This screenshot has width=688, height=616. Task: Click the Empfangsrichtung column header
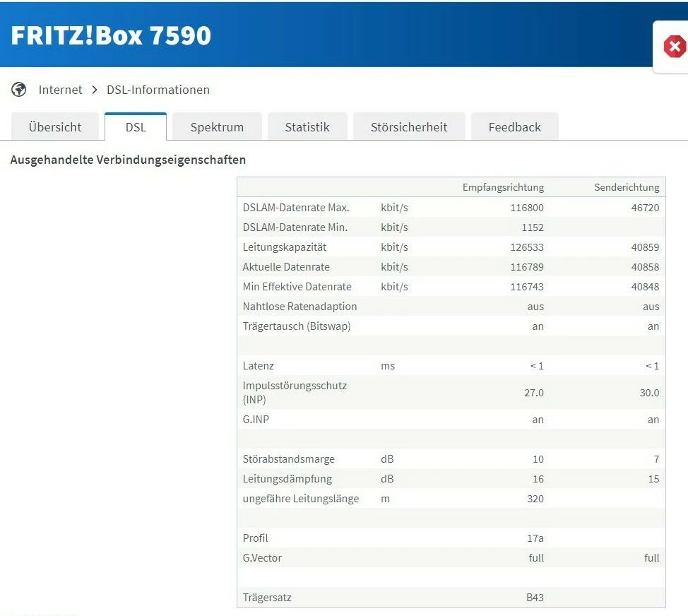[x=503, y=187]
